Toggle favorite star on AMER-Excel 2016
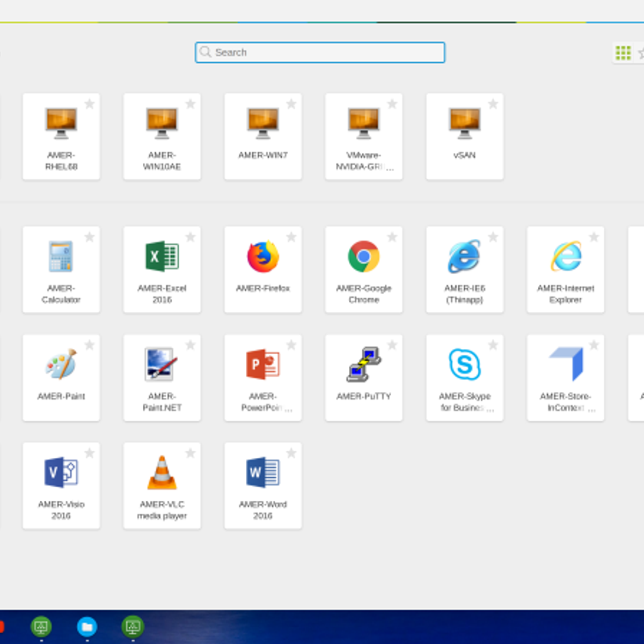Screen dimensions: 644x644 click(x=191, y=237)
